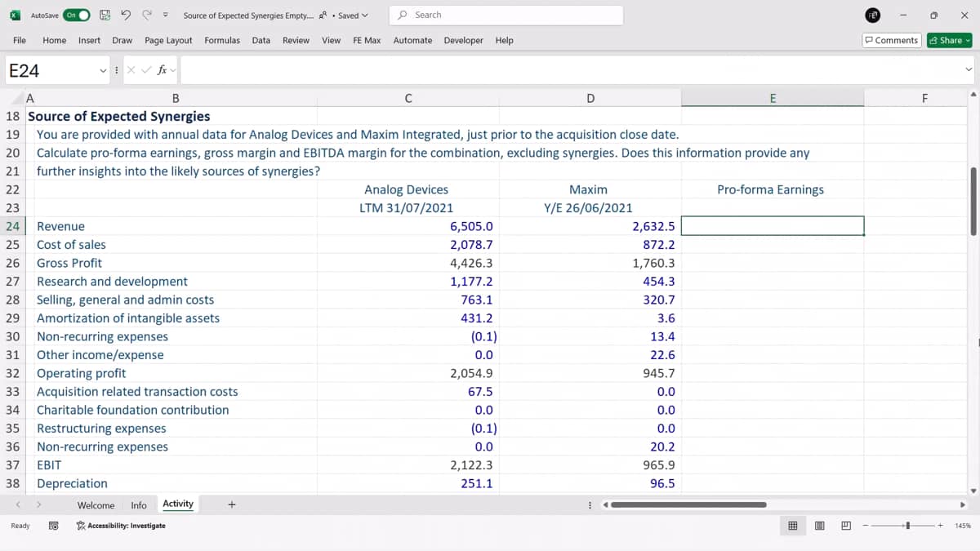Switch to the Home tab
The height and width of the screenshot is (551, 980).
pyautogui.click(x=55, y=40)
